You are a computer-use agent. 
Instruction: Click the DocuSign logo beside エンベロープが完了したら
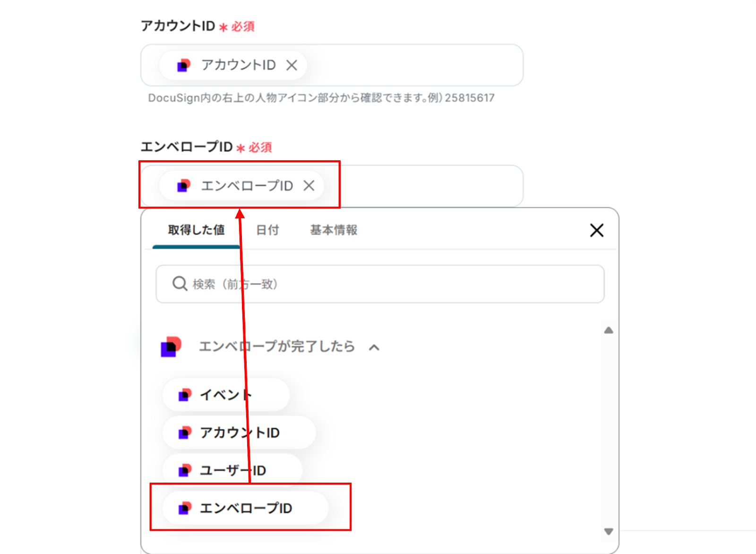(171, 346)
